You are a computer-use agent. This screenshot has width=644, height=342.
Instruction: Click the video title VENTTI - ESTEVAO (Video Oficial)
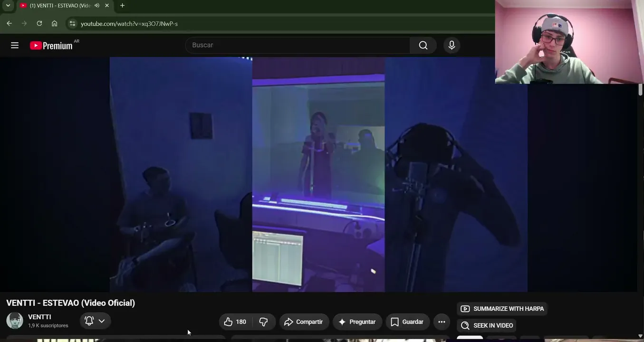pos(71,303)
